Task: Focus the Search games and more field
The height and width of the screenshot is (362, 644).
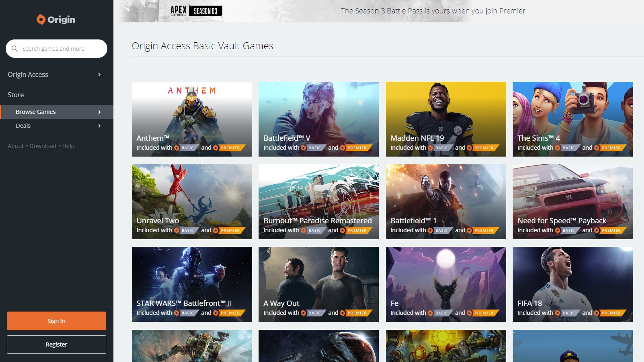Action: [61, 49]
